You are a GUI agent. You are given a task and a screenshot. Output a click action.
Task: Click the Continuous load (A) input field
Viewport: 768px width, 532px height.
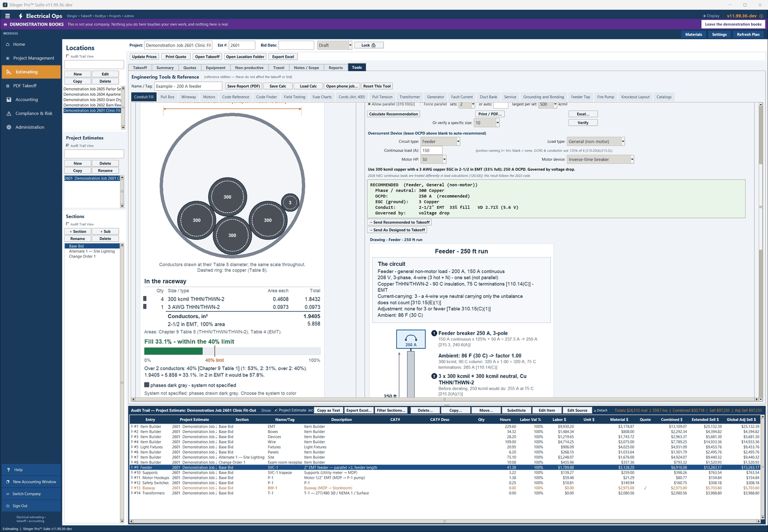tap(431, 151)
